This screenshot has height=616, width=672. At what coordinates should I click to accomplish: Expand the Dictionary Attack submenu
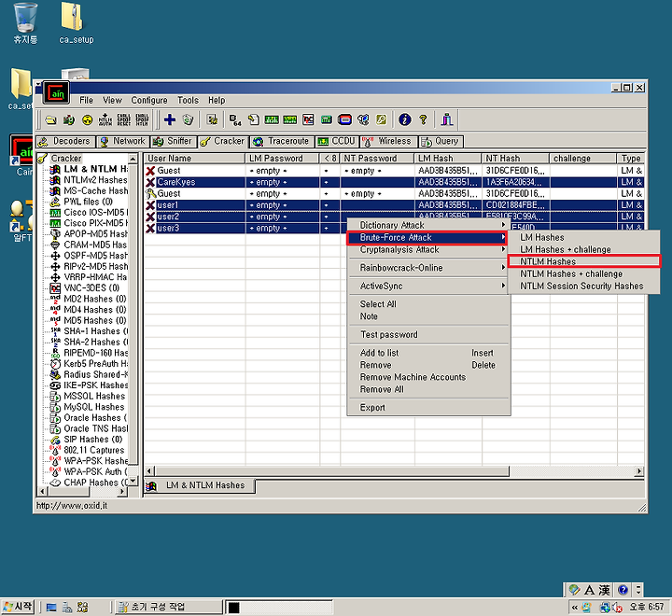(428, 225)
